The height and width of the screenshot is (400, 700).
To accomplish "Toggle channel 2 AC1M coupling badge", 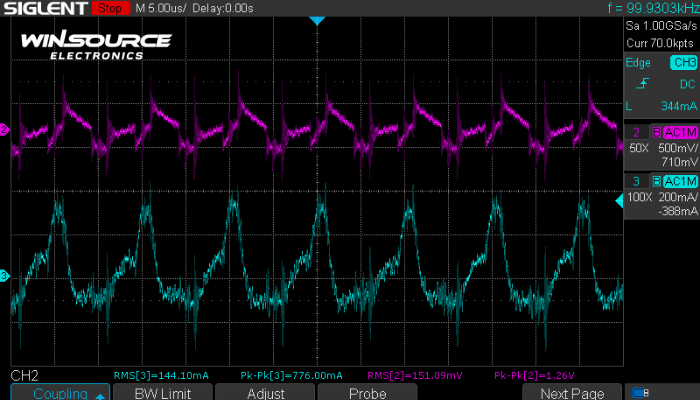I will click(x=678, y=131).
